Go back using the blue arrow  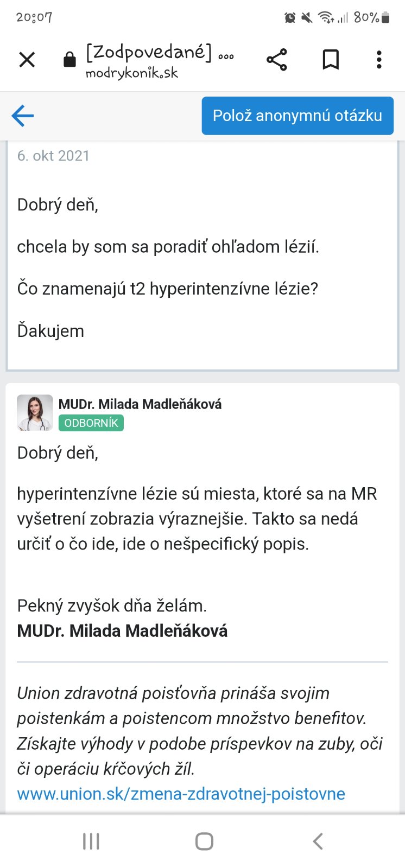click(23, 116)
